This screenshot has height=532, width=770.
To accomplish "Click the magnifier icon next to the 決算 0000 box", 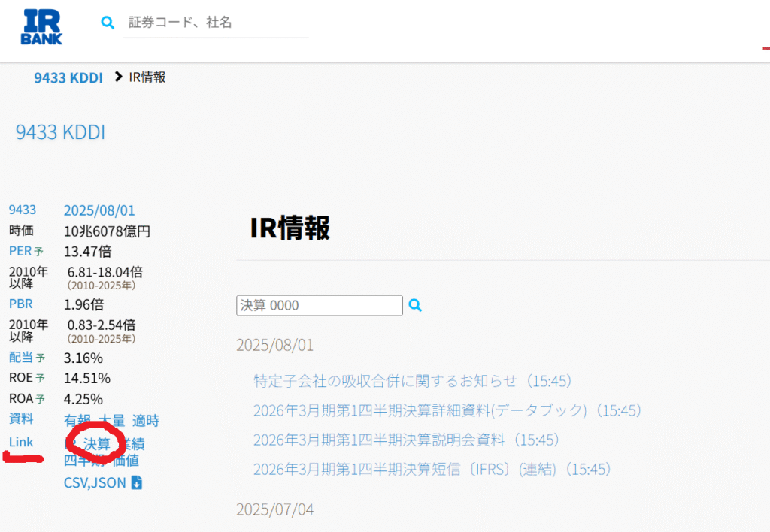I will pos(415,305).
